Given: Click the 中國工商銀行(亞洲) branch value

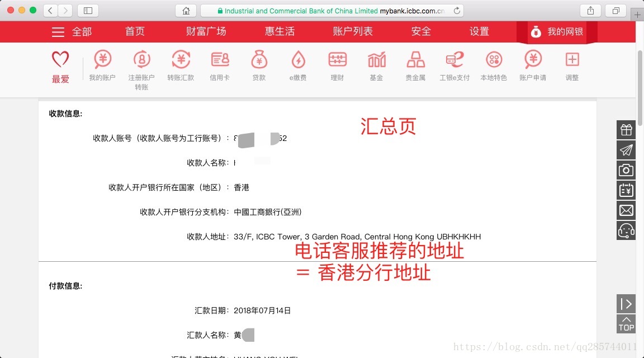Looking at the screenshot, I should click(x=268, y=212).
